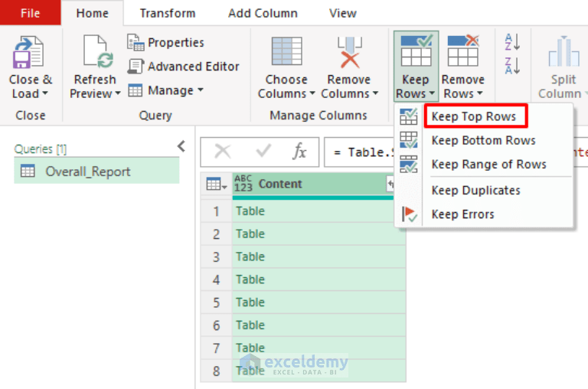Select Keep Bottom Rows menu item

[483, 140]
